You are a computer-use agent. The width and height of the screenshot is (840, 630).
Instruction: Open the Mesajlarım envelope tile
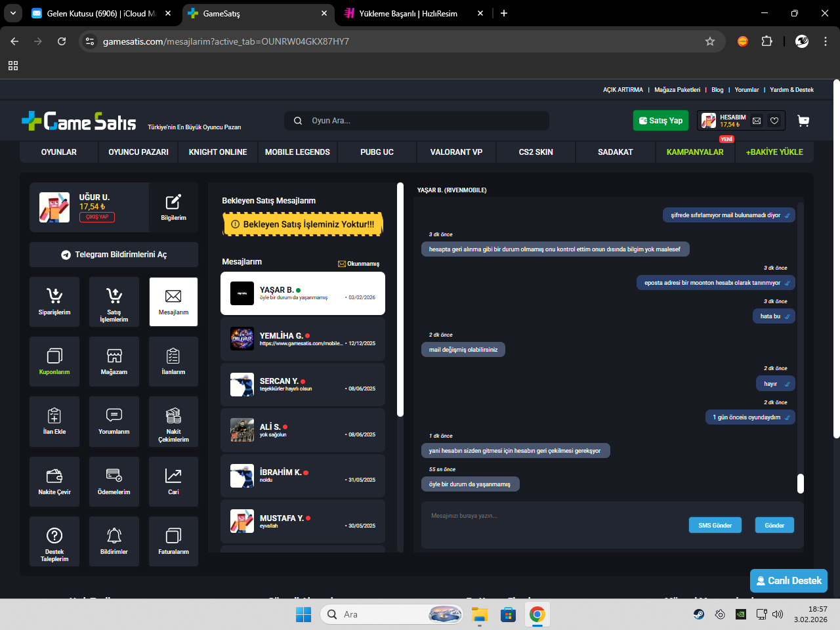click(173, 302)
